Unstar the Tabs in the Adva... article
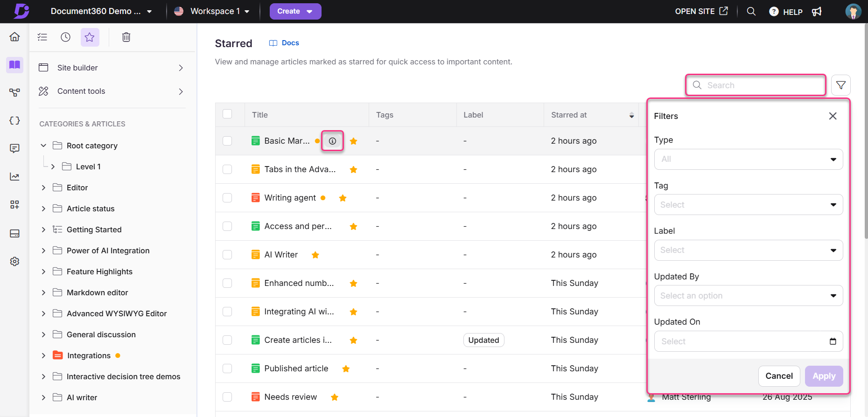The width and height of the screenshot is (868, 417). (354, 169)
